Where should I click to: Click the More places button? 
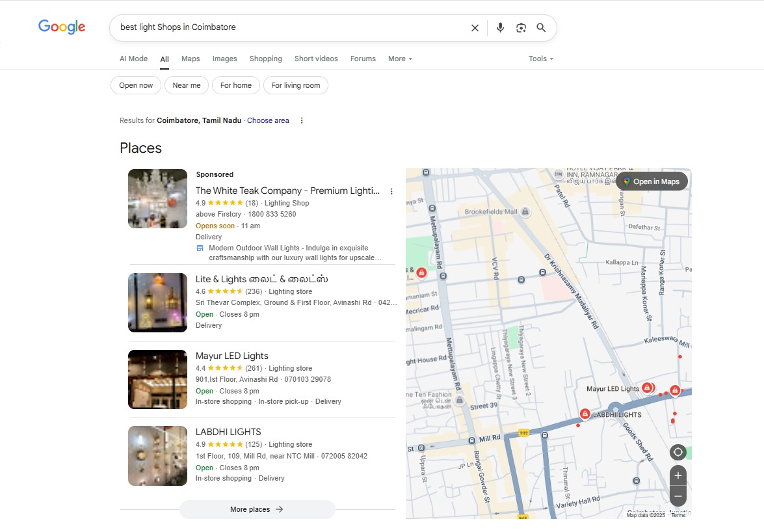pyautogui.click(x=257, y=509)
